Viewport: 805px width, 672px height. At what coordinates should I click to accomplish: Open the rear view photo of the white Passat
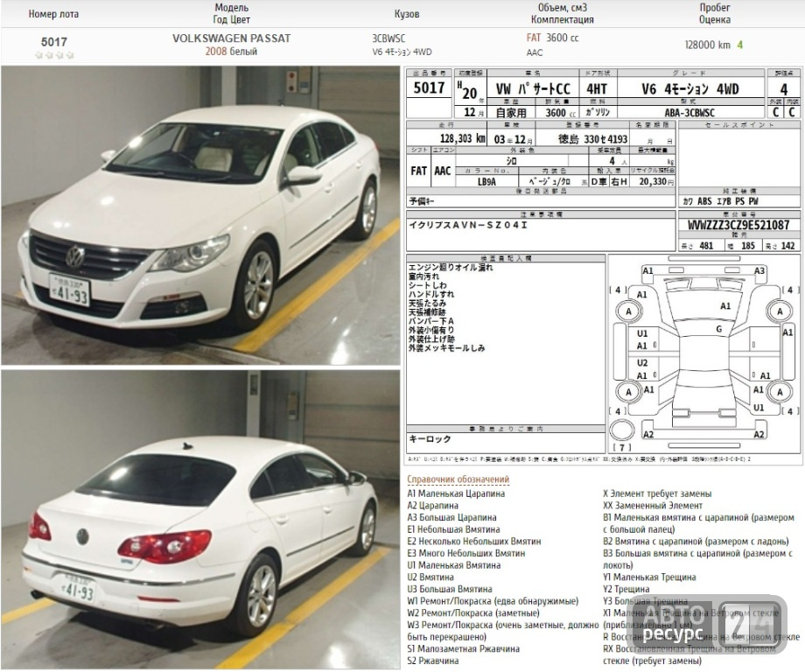pos(200,520)
